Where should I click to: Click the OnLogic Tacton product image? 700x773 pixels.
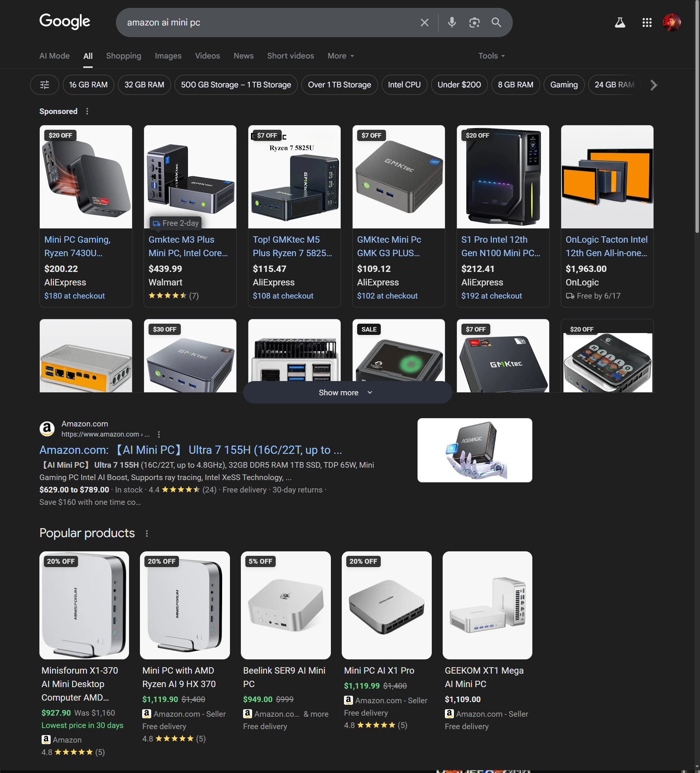pos(607,177)
